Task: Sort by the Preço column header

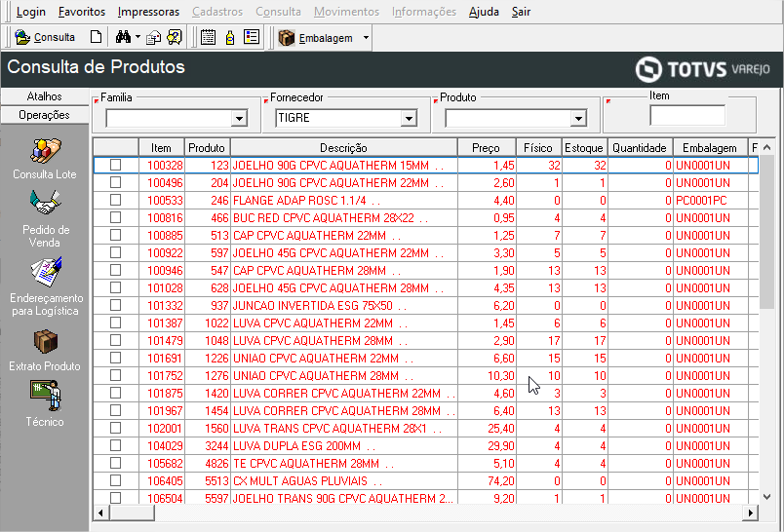Action: pyautogui.click(x=486, y=148)
